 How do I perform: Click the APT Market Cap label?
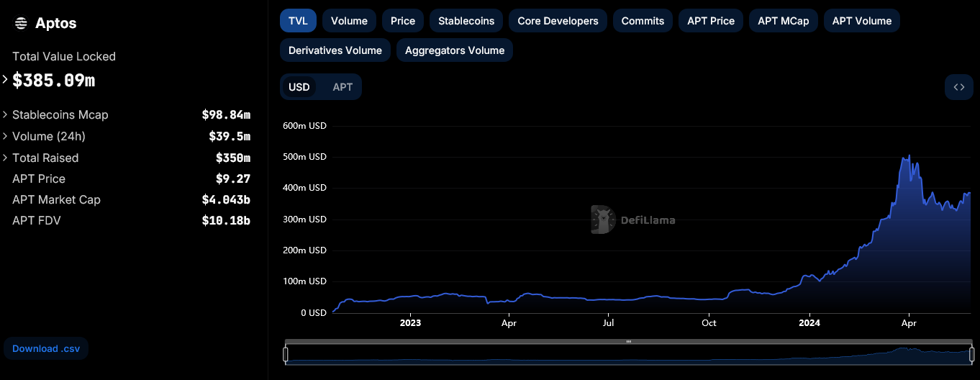click(x=56, y=199)
